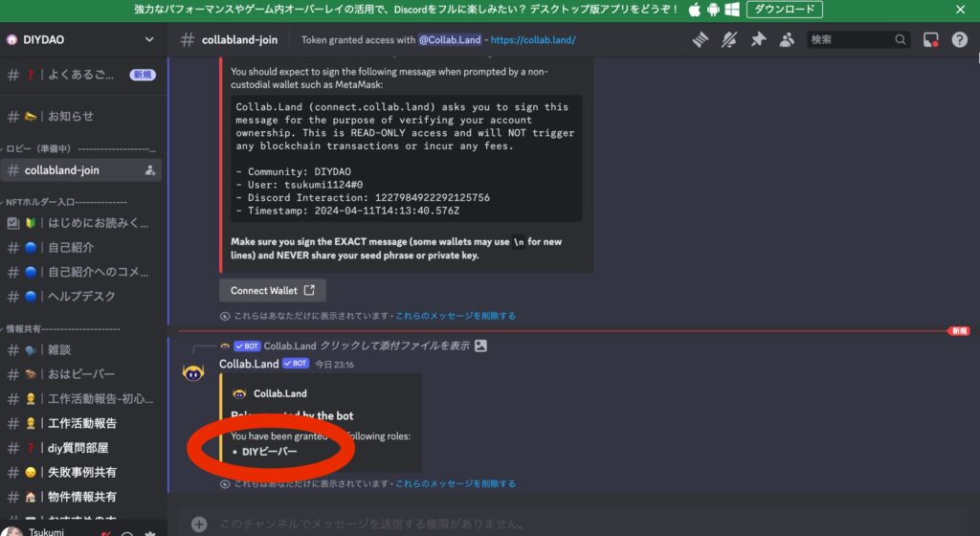Toggle the member list icon
980x536 pixels.
(x=787, y=40)
